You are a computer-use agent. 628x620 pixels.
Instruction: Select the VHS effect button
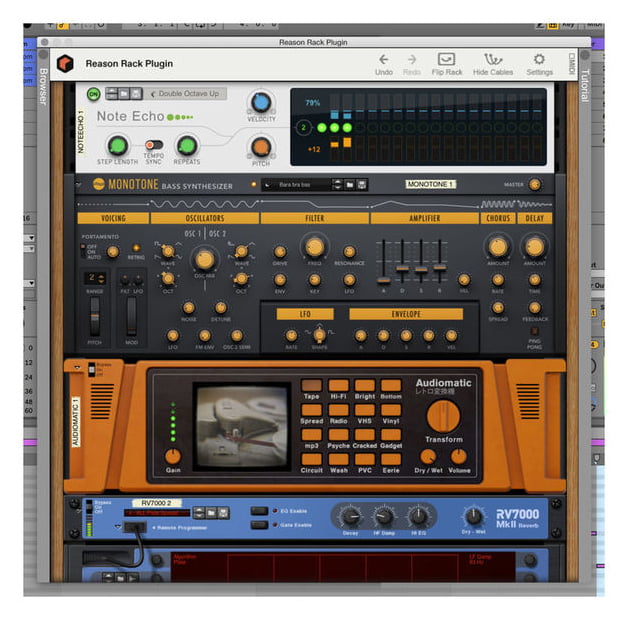click(364, 410)
